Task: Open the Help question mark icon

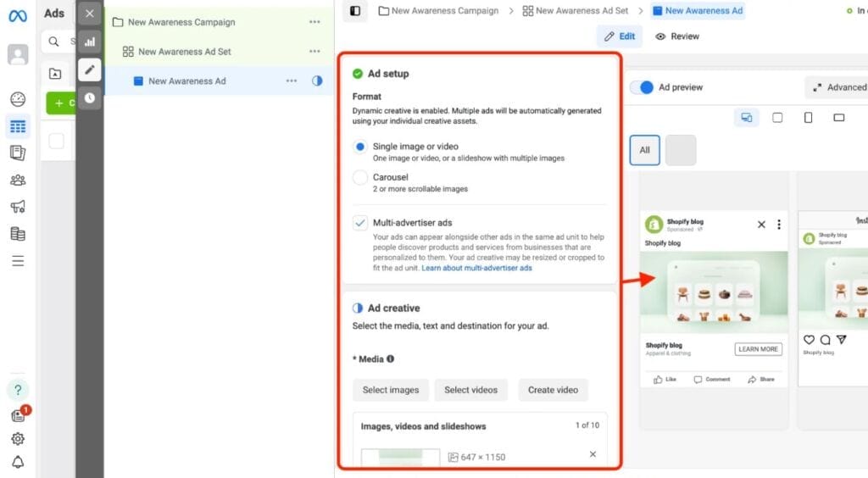Action: [18, 390]
